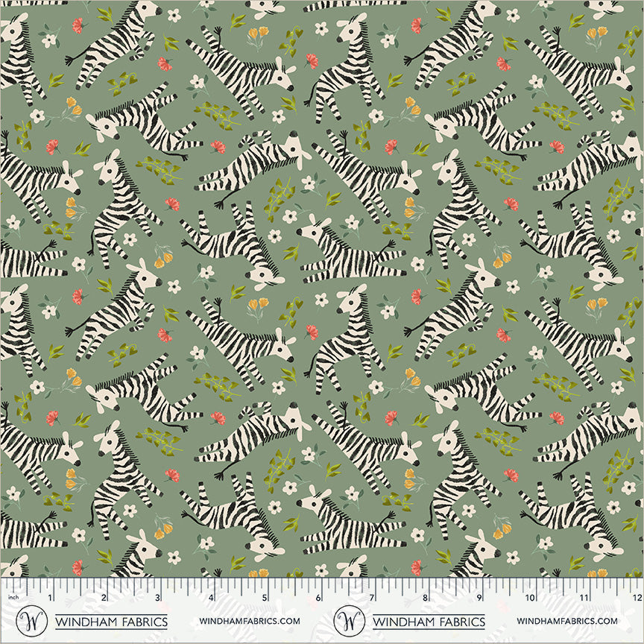644x644 pixels.
Task: Open the left WINDHAMFABRICS.COM link
Action: point(250,621)
